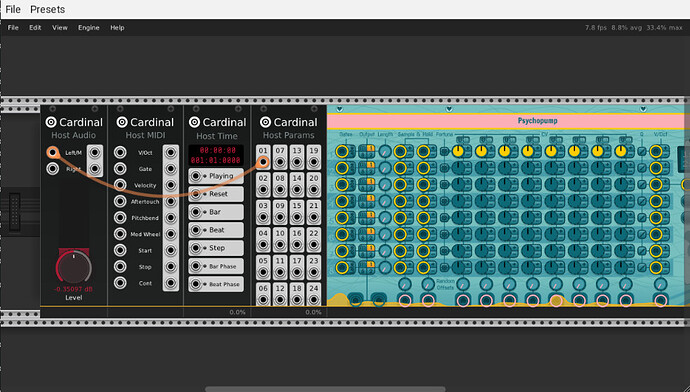Screen dimensions: 690x392
Task: Open the Presets menu at the top
Action: pos(48,9)
